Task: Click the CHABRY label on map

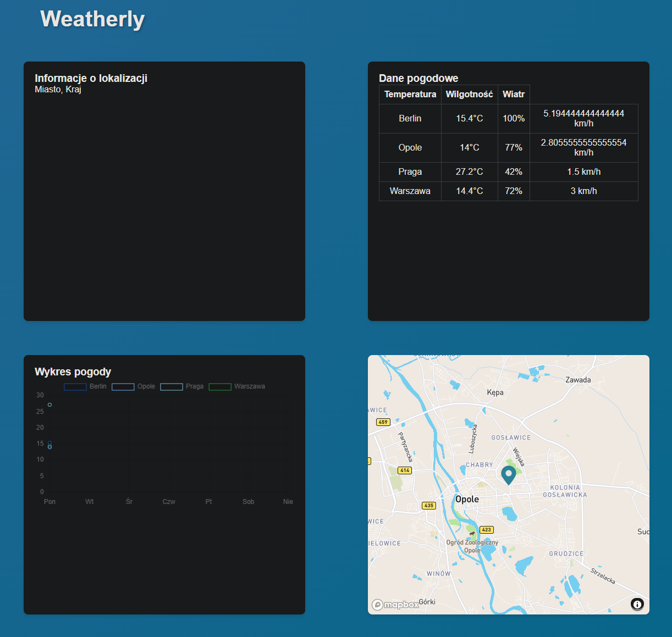Action: pos(480,465)
